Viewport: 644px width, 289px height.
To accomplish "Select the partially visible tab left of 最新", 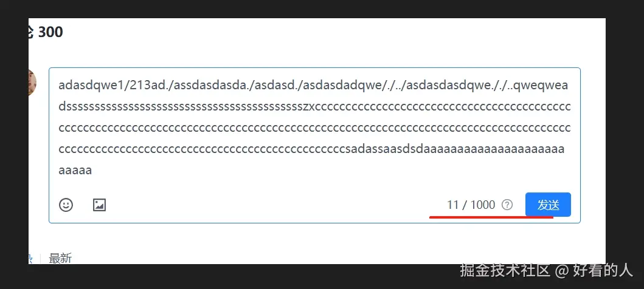I will [30, 258].
